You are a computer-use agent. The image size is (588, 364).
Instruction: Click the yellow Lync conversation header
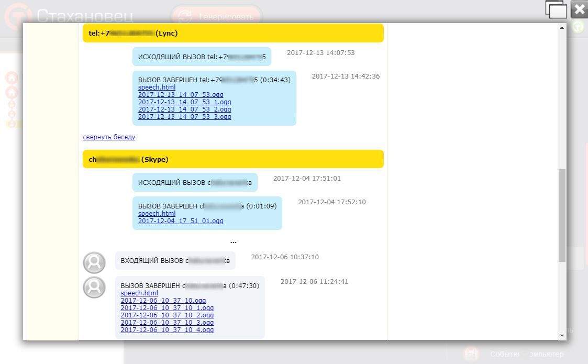(x=233, y=33)
